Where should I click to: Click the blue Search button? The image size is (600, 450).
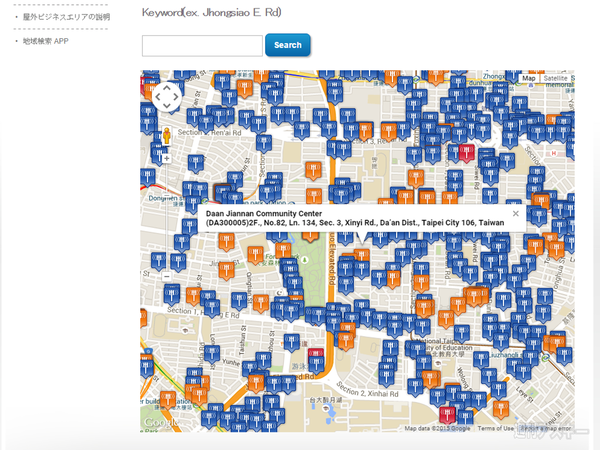[288, 45]
